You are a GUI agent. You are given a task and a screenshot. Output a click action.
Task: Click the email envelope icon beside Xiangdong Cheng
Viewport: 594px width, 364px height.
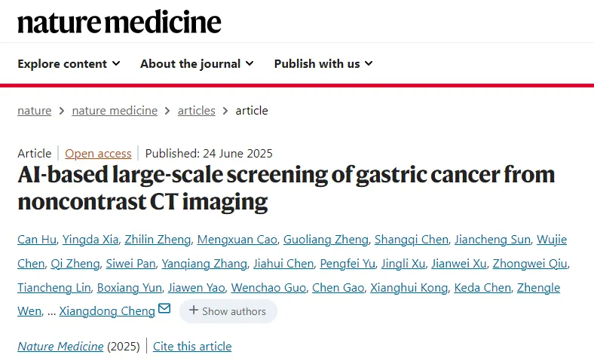pos(164,310)
